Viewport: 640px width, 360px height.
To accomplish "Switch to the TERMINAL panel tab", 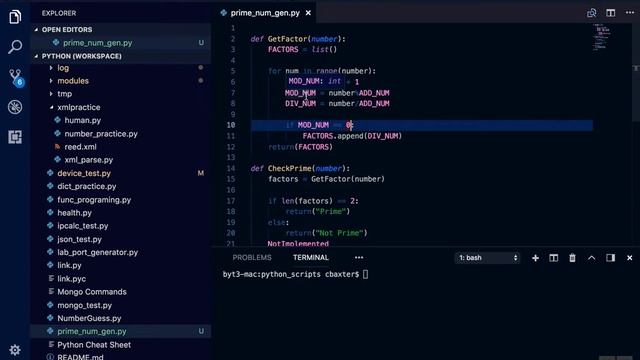I will click(311, 258).
